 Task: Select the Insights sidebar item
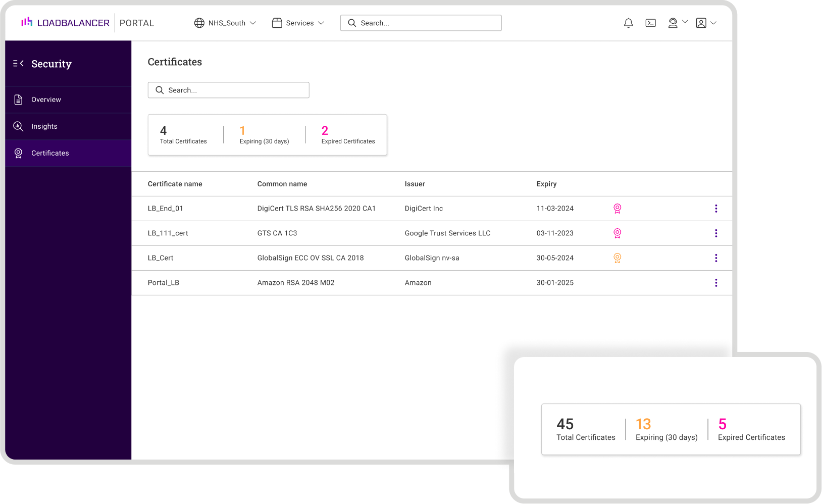[44, 126]
